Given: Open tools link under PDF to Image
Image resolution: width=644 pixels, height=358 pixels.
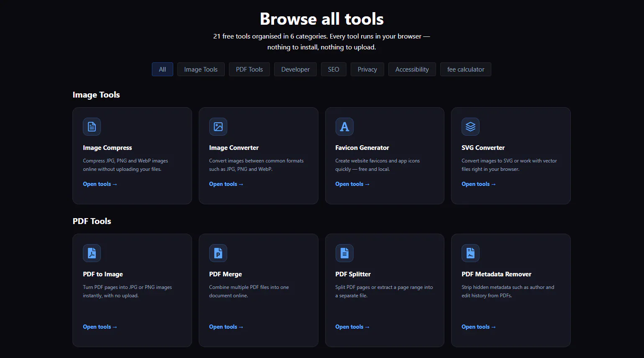Looking at the screenshot, I should [x=100, y=327].
